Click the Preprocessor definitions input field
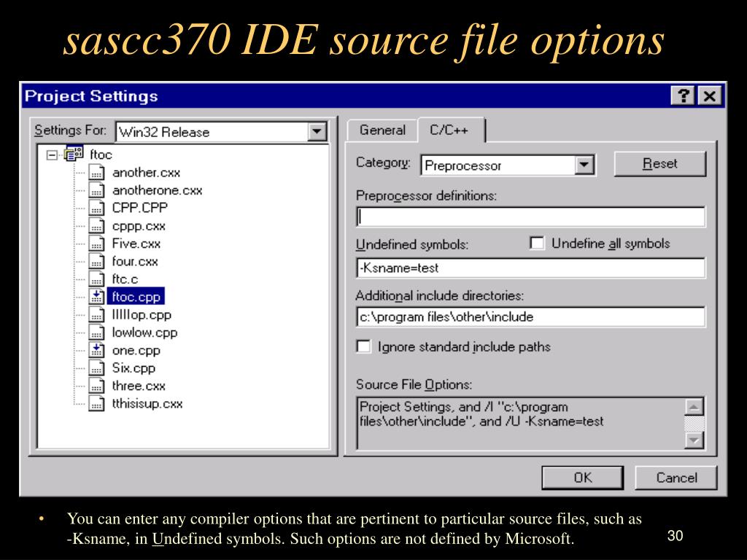Viewport: 747px width, 560px height. click(530, 217)
